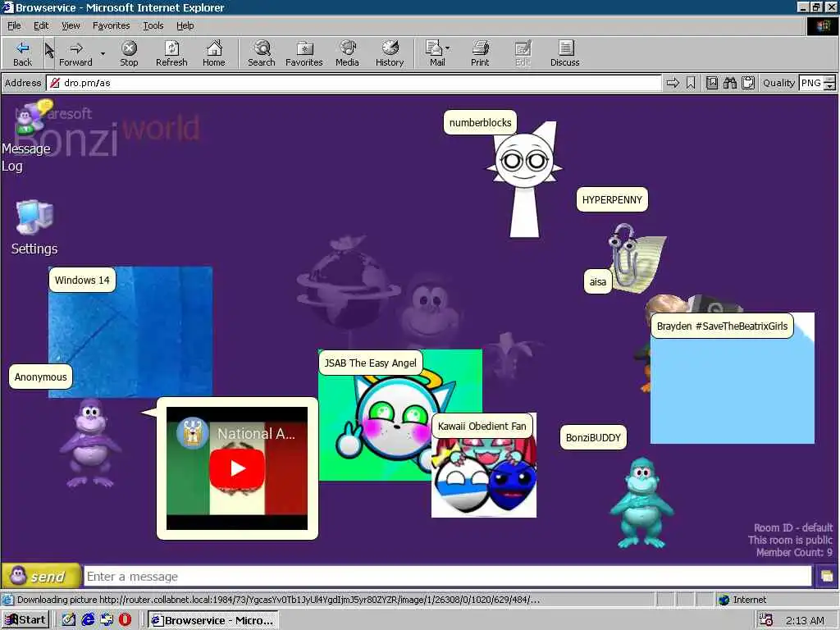Open the Forward history dropdown arrow
The image size is (840, 630).
tap(103, 53)
